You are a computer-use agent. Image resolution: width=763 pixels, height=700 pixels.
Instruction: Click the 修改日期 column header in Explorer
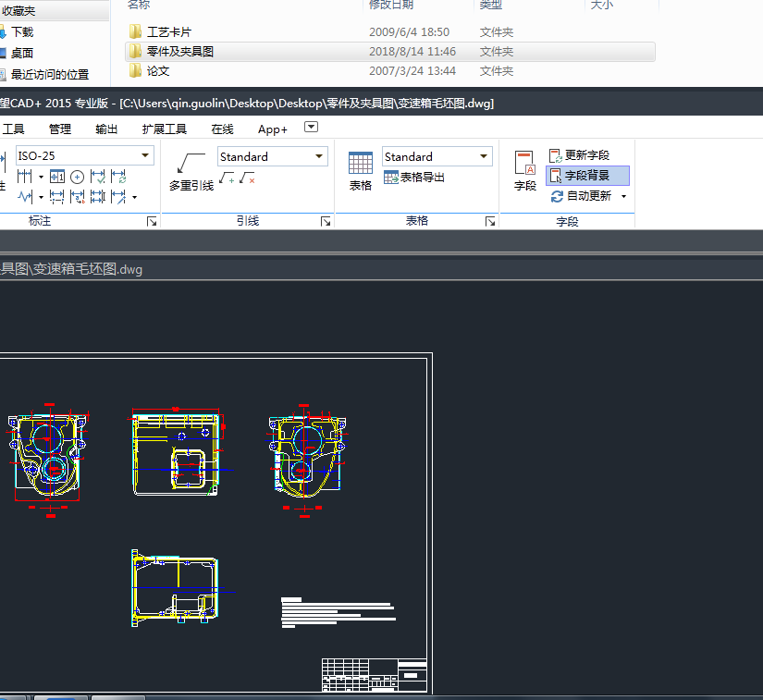391,5
